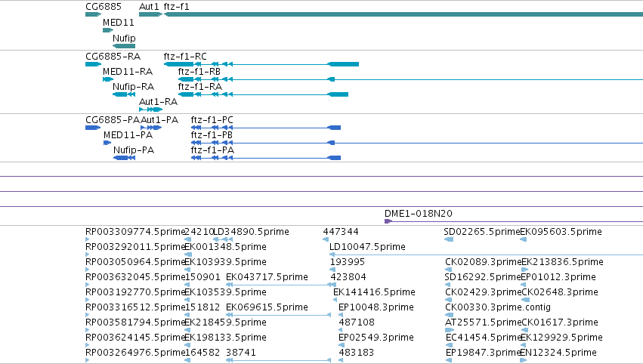Select EST EK218459.5prime
The image size is (643, 364).
click(x=226, y=322)
